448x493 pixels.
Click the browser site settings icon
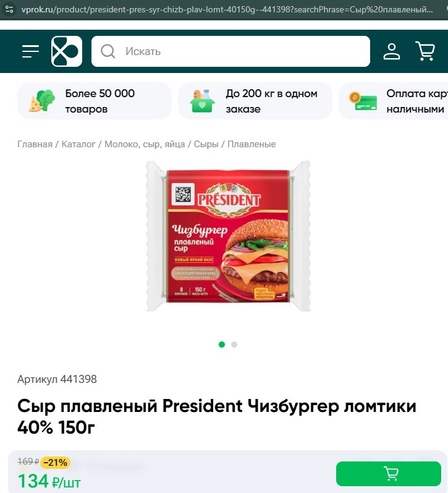[9, 9]
